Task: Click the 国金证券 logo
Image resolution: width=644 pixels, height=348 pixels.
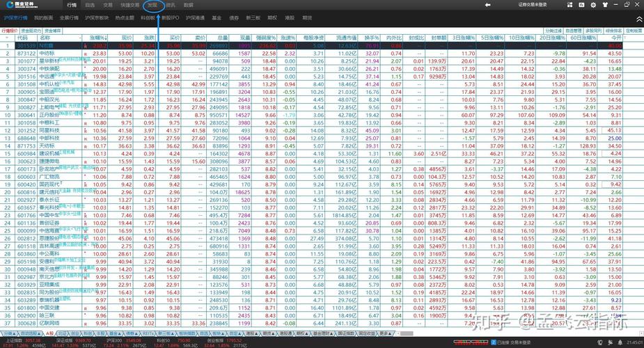Action: [22, 5]
